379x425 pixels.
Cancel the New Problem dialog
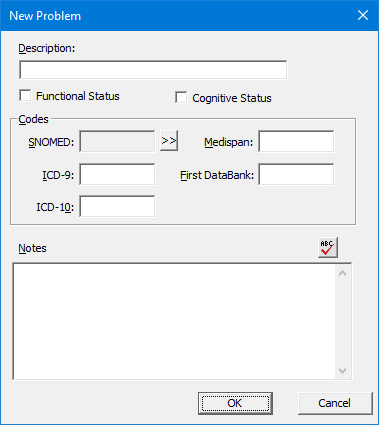[335, 403]
